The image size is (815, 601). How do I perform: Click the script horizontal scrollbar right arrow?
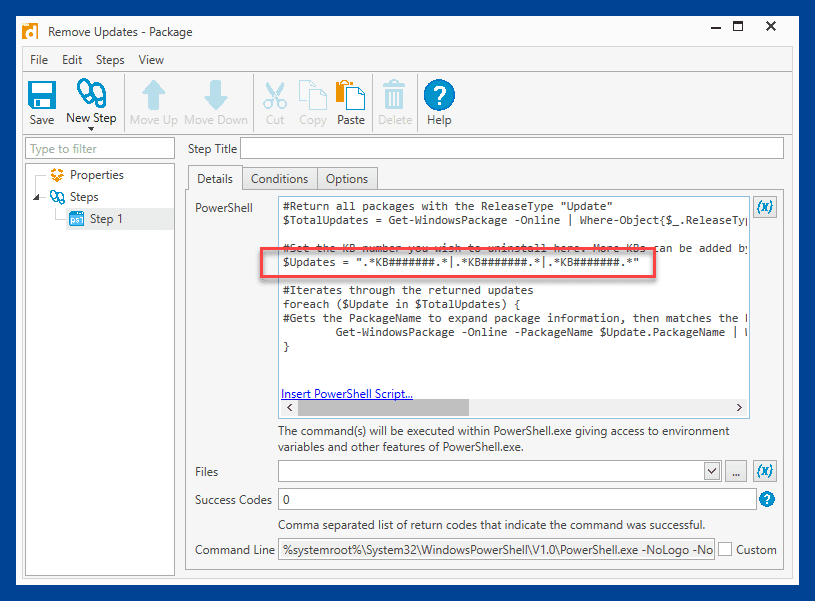tap(739, 408)
